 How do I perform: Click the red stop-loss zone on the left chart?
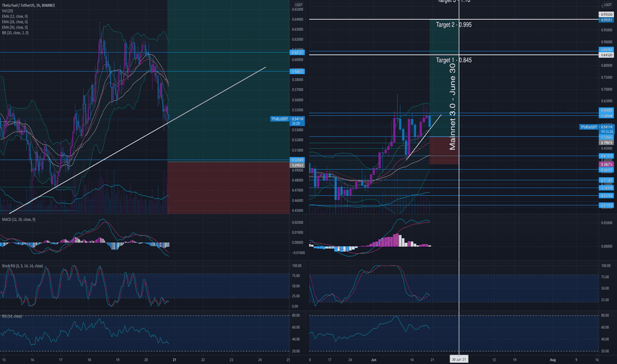(228, 188)
